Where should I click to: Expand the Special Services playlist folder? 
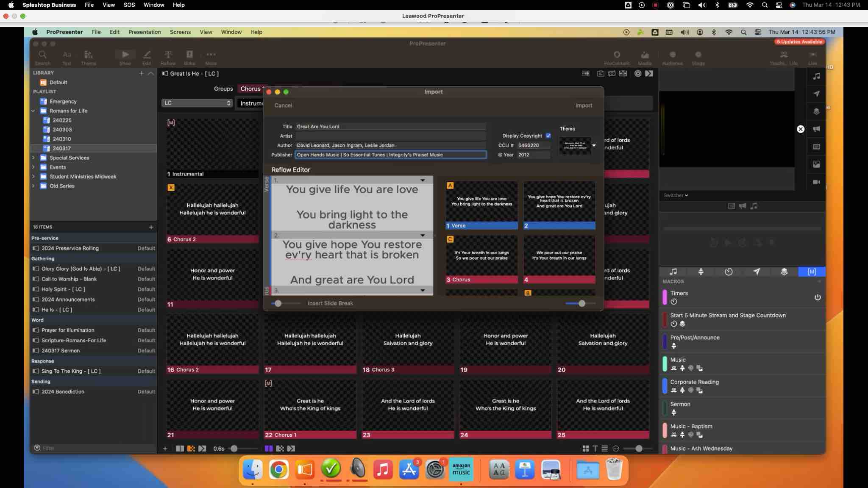[x=33, y=158]
